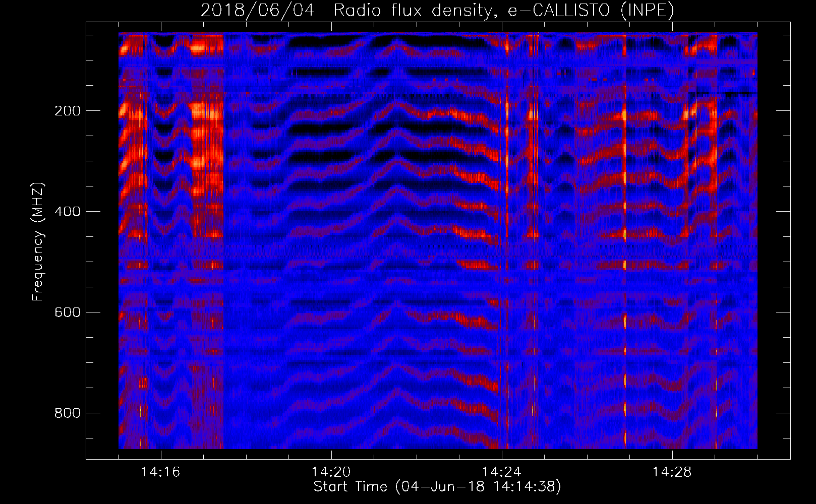The image size is (816, 504).
Task: Click the '600' frequency tick label
Action: (x=68, y=312)
